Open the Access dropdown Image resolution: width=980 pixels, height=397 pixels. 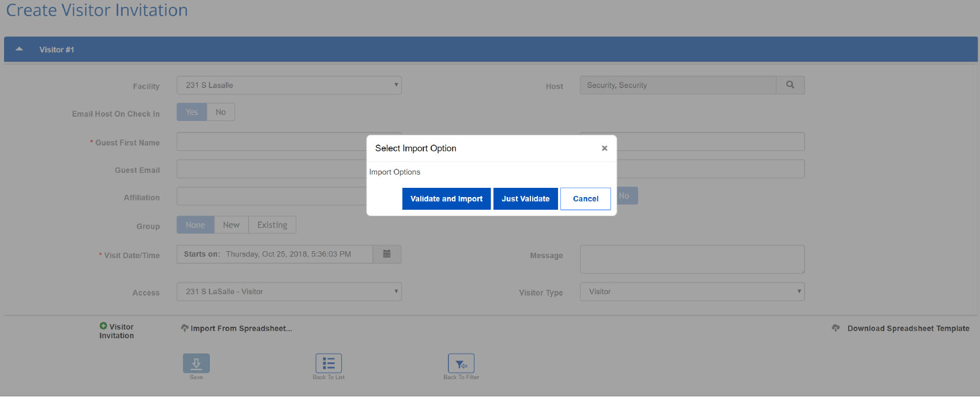tap(289, 292)
